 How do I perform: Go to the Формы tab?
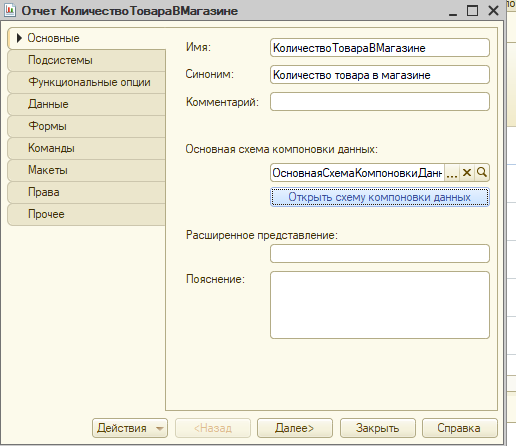86,126
